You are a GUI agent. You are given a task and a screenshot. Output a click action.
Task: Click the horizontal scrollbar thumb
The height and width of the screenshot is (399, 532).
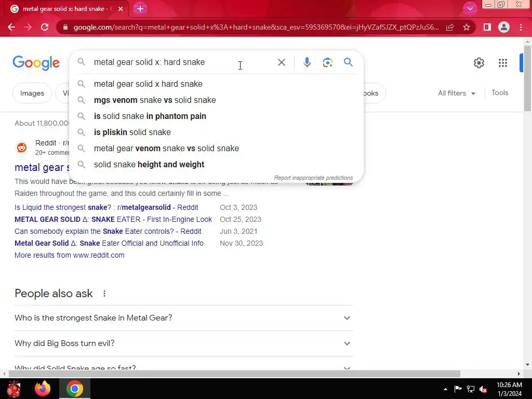234,374
